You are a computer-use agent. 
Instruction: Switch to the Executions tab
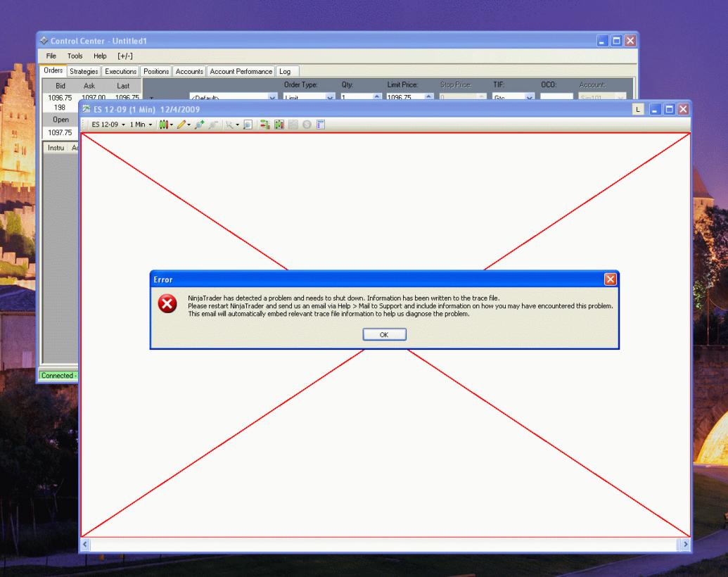120,72
